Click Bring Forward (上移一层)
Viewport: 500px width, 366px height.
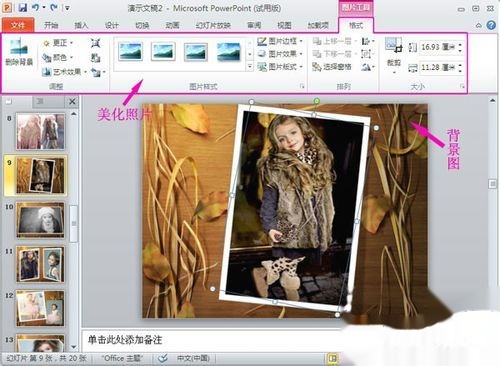click(335, 41)
